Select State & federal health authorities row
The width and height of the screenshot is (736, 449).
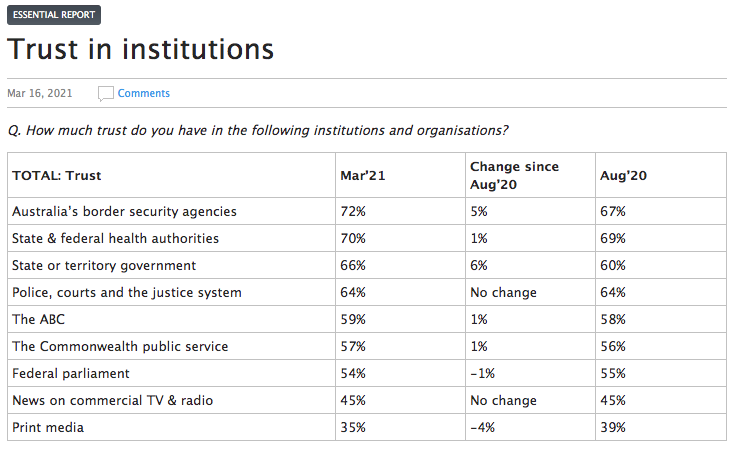point(115,239)
